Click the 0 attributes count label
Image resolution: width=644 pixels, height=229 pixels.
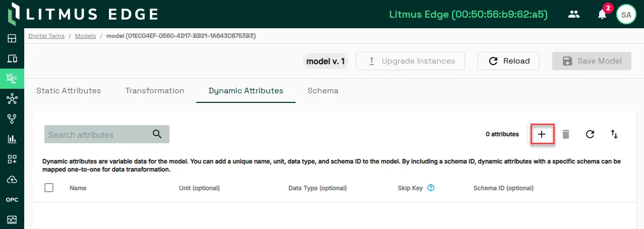coord(502,134)
